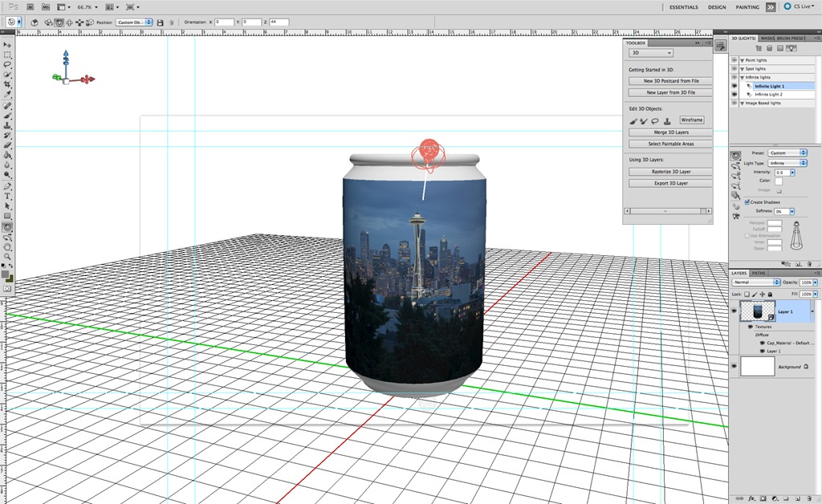Uncheck the Create Shadows checkbox

(748, 201)
